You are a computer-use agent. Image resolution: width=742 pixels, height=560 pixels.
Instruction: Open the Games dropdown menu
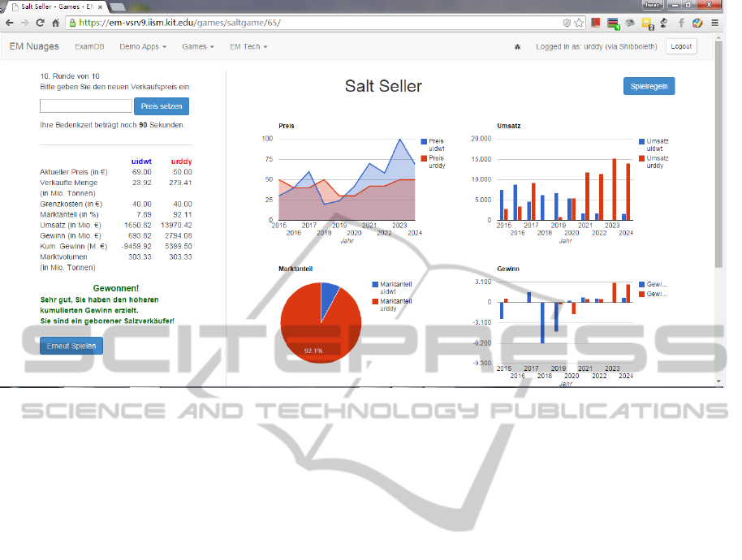coord(197,47)
